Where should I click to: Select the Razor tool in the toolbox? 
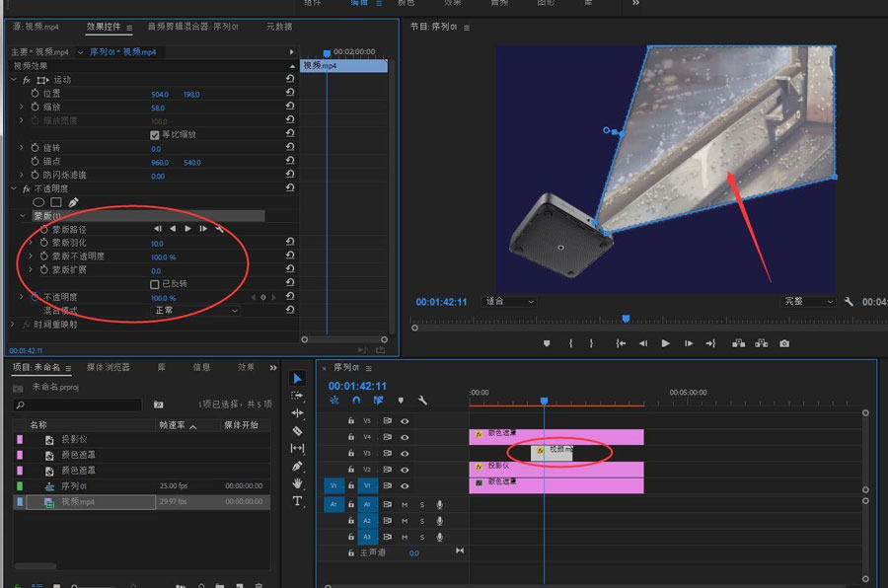298,431
